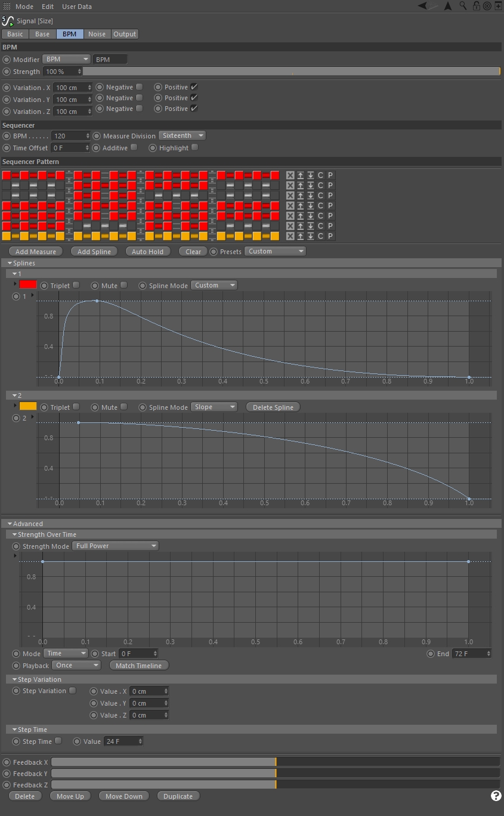This screenshot has height=816, width=504.
Task: Click move-down arrow icon of top pattern row
Action: (x=310, y=175)
